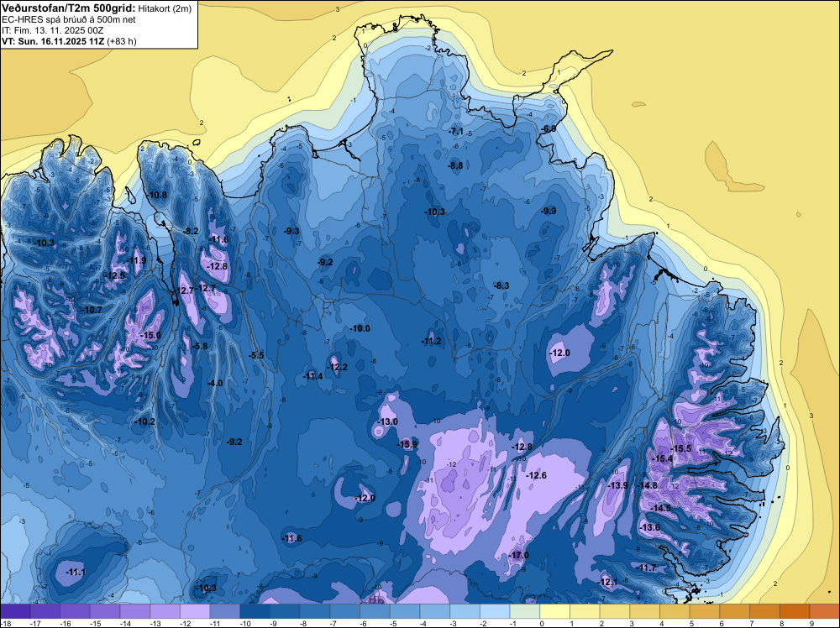
Task: Click the '-10.2' temperature value
Action: 144,421
